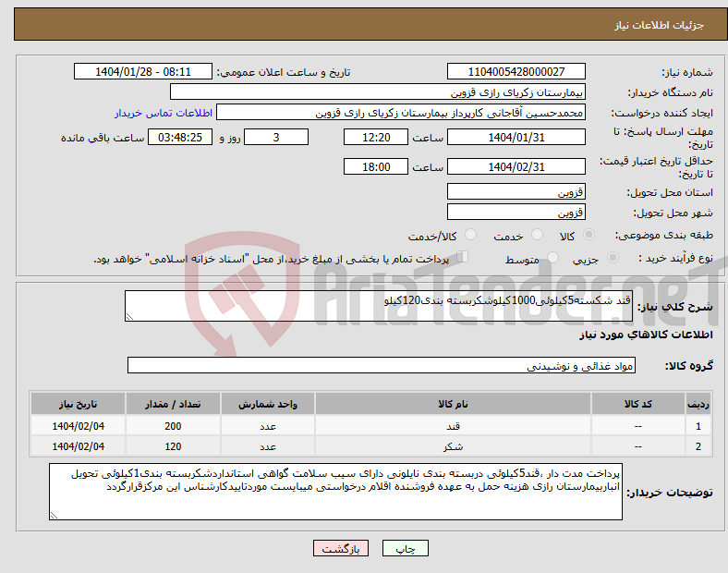The height and width of the screenshot is (573, 728).
Task: Click the remaining time field 03:48:25
Action: 180,137
